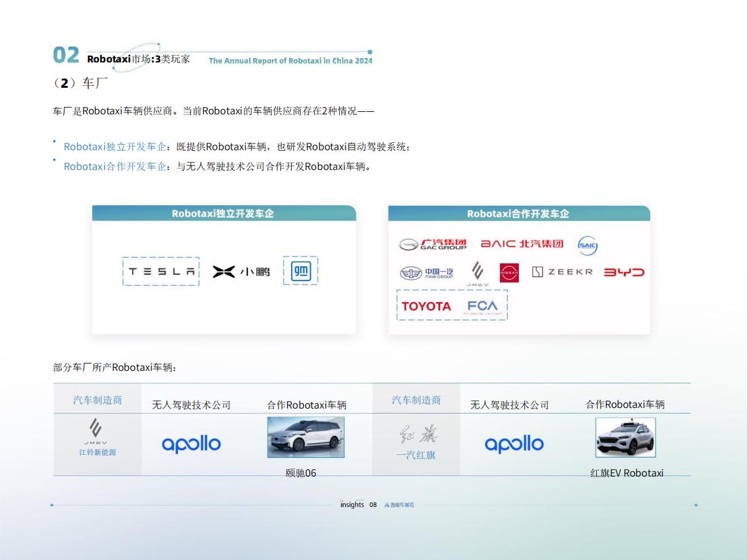Select the Apollo logo beside 红旗EV Robotaxi car
Viewport: 747px width, 560px height.
pyautogui.click(x=514, y=444)
